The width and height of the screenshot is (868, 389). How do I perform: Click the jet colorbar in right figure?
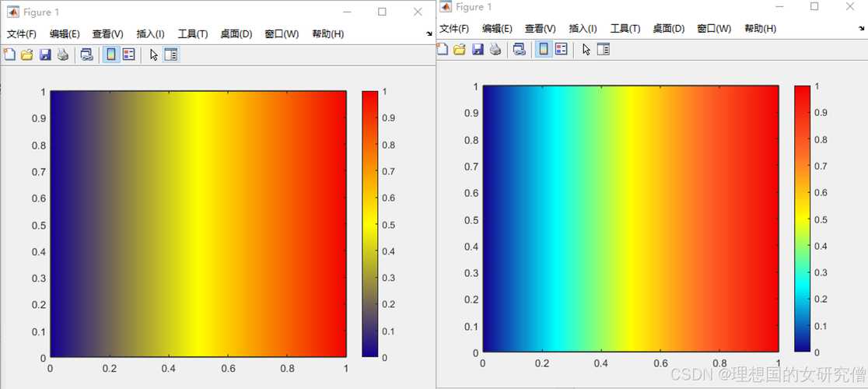click(802, 219)
